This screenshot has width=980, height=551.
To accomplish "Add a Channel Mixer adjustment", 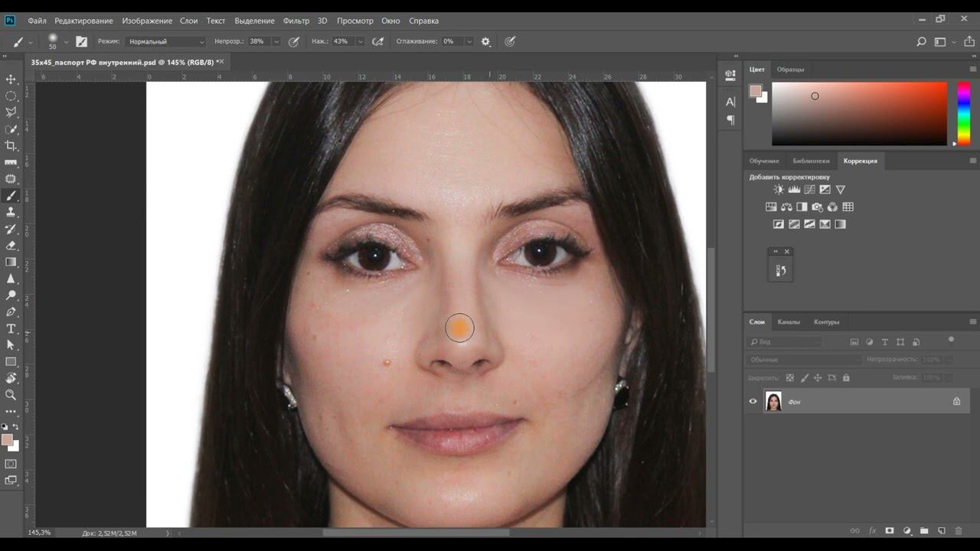I will point(832,207).
